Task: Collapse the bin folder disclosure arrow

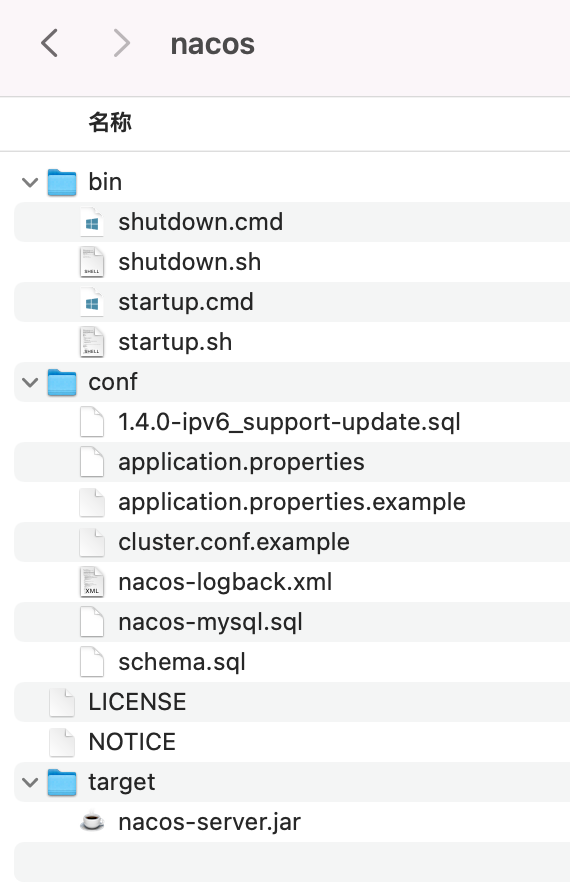Action: (30, 183)
